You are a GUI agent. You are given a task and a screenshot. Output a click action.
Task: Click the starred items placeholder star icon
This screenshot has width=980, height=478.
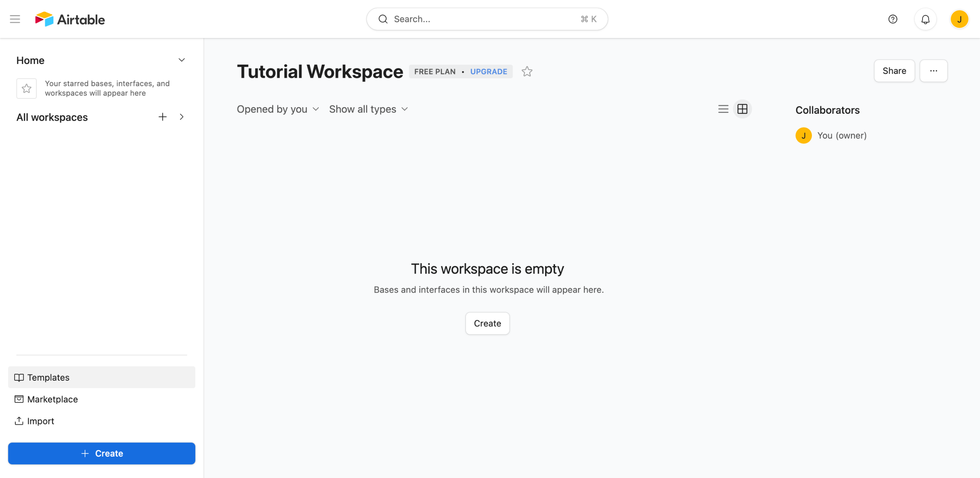tap(26, 88)
